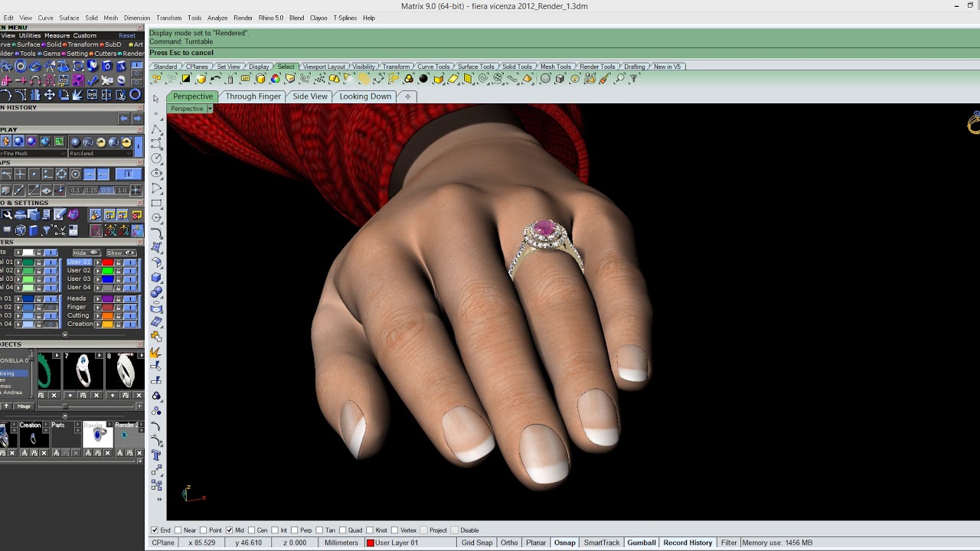This screenshot has width=980, height=551.
Task: Toggle the Mid osnap checkbox
Action: click(229, 530)
